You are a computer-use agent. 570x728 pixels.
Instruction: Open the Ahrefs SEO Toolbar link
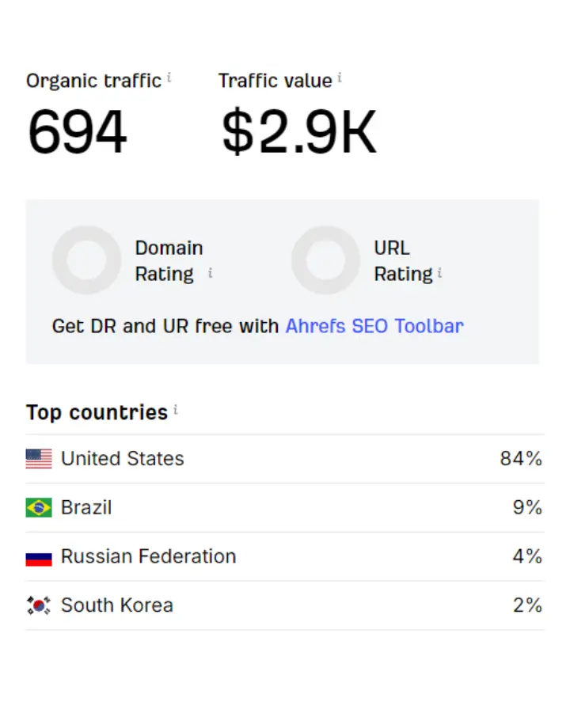374,326
